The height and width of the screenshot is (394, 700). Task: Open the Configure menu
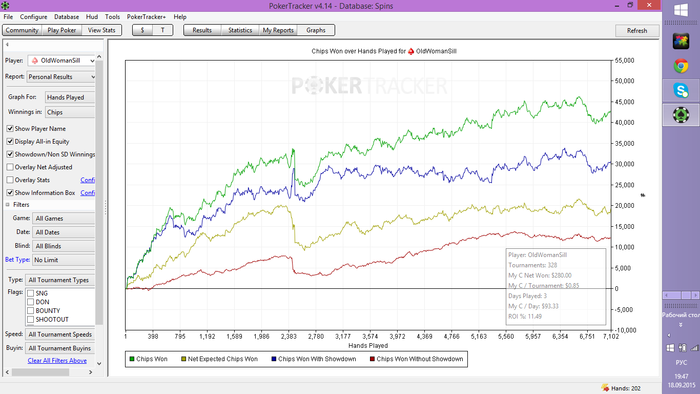pos(33,17)
